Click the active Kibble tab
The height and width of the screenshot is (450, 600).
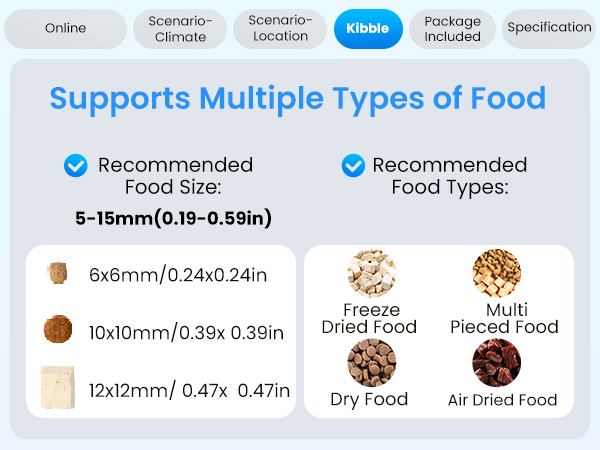click(368, 28)
